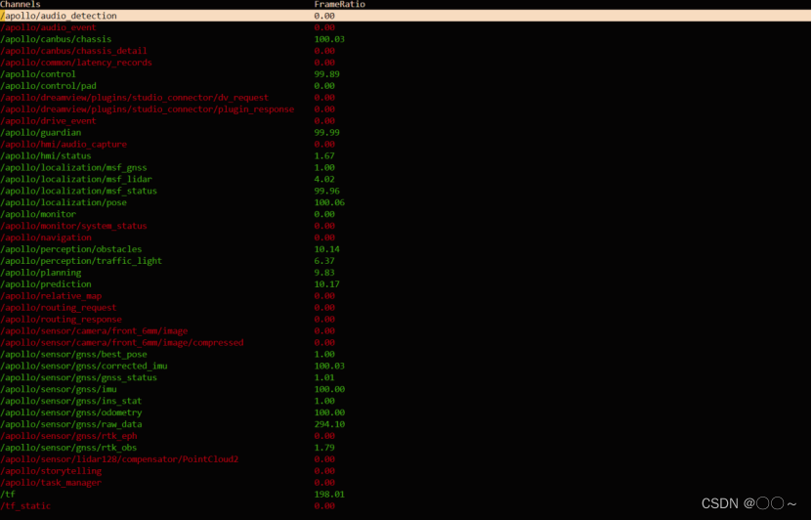The image size is (812, 520).
Task: Select /apollo/sensor/gnss/corrected_imu channel
Action: coord(84,366)
